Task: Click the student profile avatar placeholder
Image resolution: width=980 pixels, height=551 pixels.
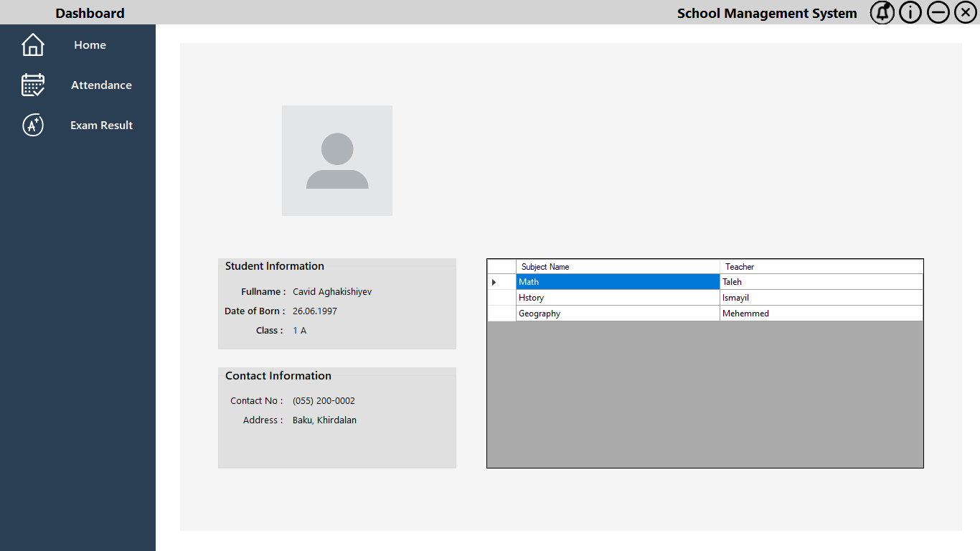Action: pos(336,160)
